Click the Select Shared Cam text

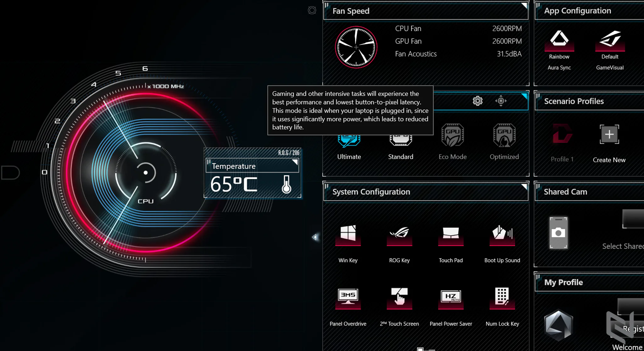(623, 246)
